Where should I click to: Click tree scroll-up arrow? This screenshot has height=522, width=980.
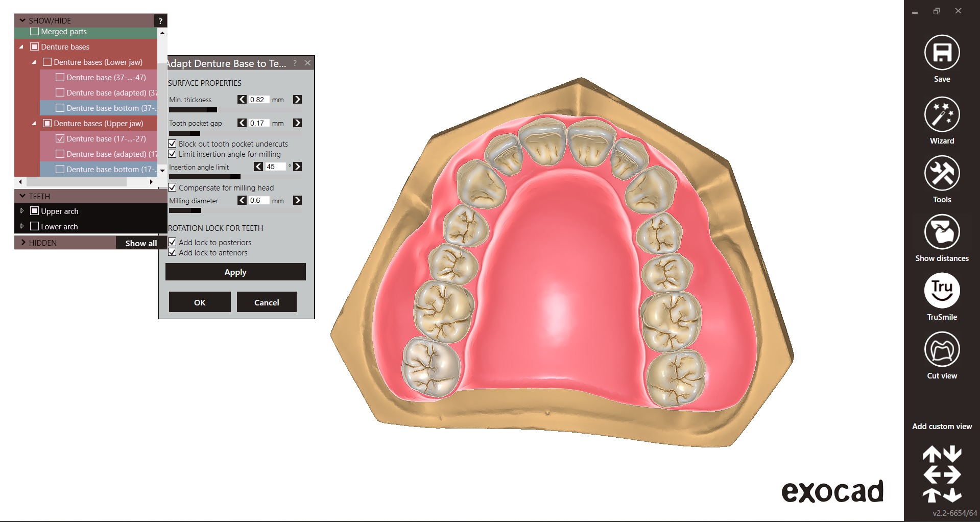[162, 33]
